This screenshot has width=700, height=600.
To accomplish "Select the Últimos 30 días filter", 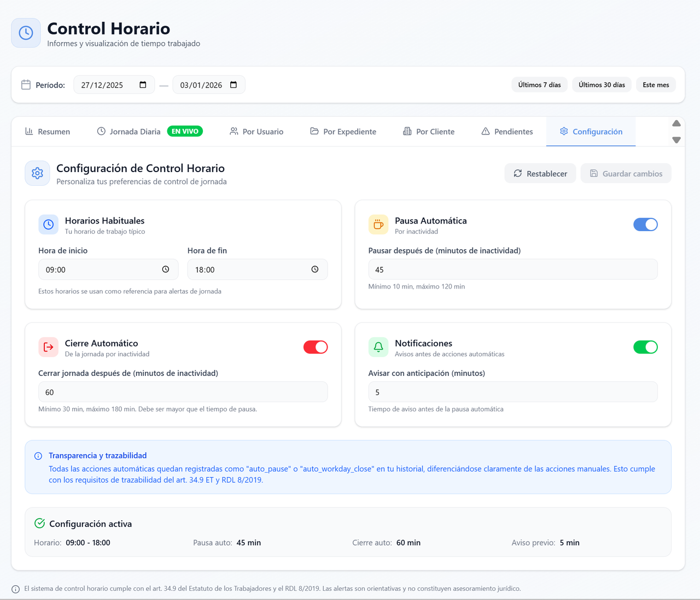I will 602,84.
